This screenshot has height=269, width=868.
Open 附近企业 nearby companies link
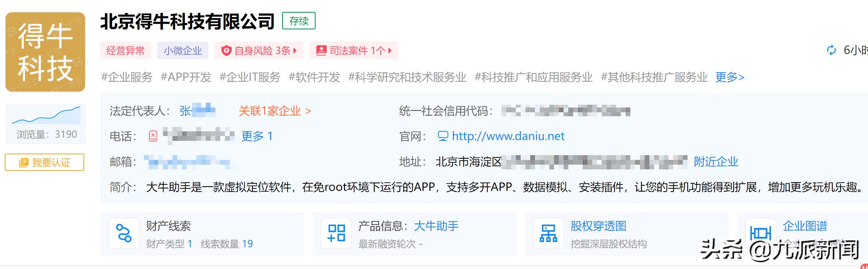pyautogui.click(x=716, y=161)
